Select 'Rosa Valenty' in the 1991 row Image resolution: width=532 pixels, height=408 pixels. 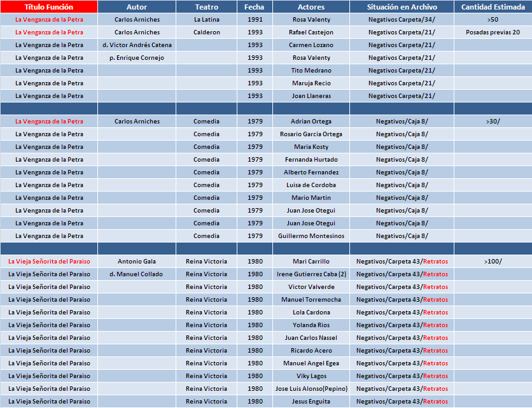tap(311, 20)
